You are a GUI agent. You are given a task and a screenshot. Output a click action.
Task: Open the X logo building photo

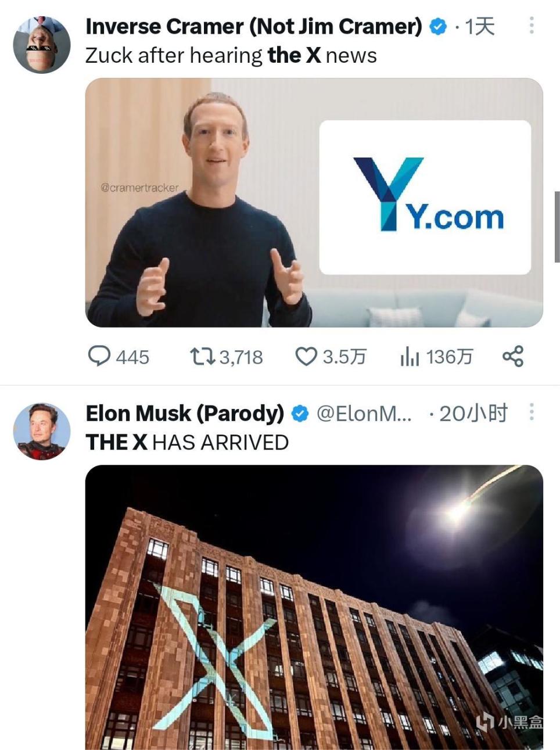coord(314,607)
